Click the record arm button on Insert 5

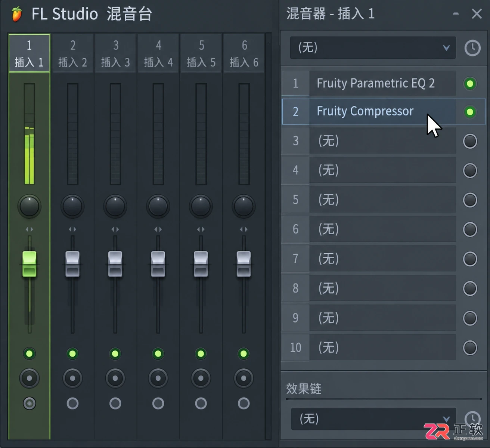click(x=201, y=378)
